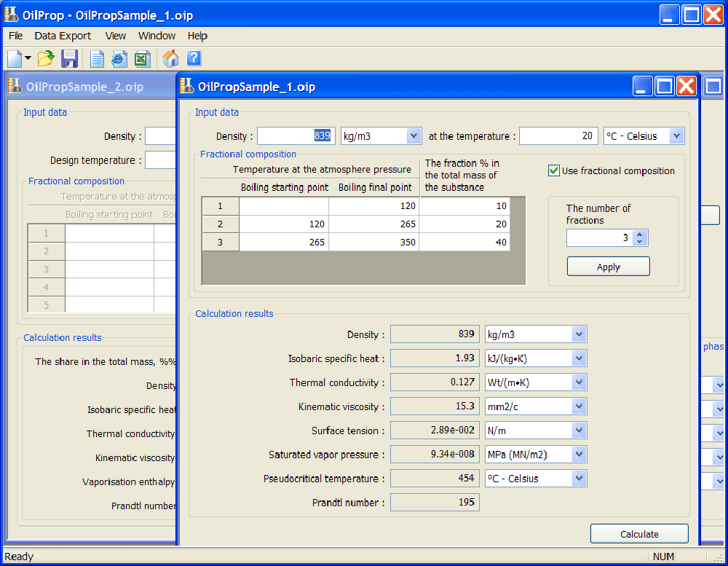Open the Saturated vapor pressure MPa unit dropdown
This screenshot has width=728, height=566.
point(579,455)
